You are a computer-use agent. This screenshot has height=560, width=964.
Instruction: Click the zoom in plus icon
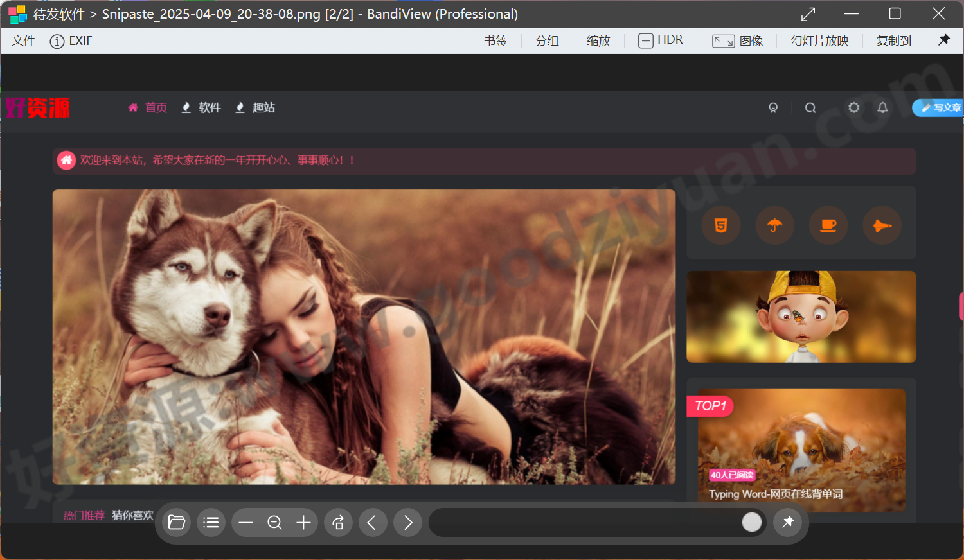(x=303, y=523)
